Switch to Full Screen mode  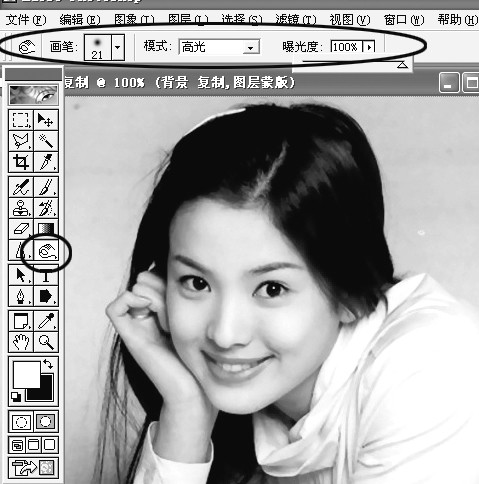[x=50, y=445]
